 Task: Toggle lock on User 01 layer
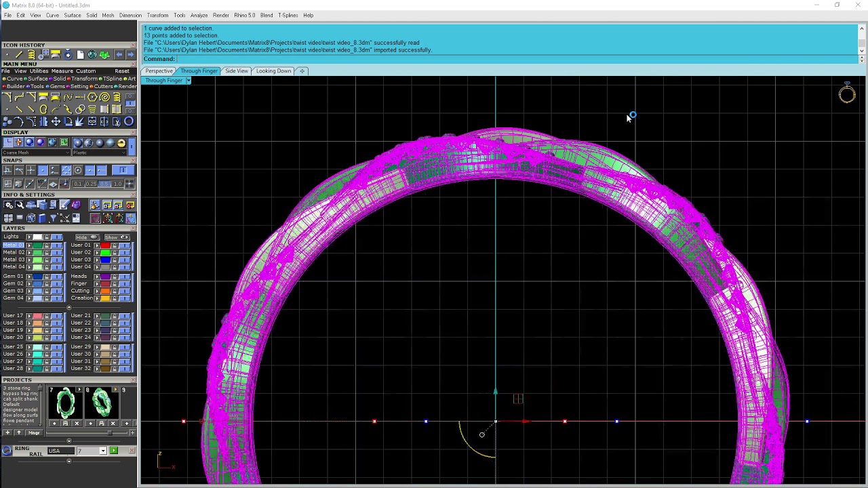coord(115,245)
